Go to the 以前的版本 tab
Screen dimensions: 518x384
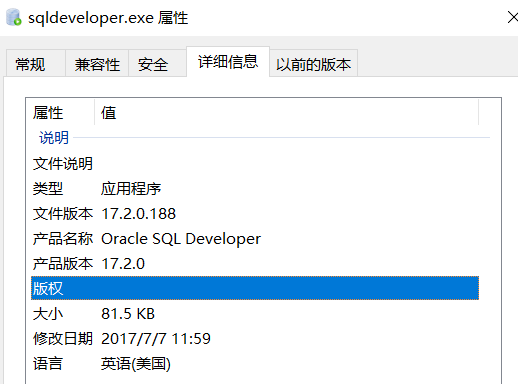click(x=313, y=63)
